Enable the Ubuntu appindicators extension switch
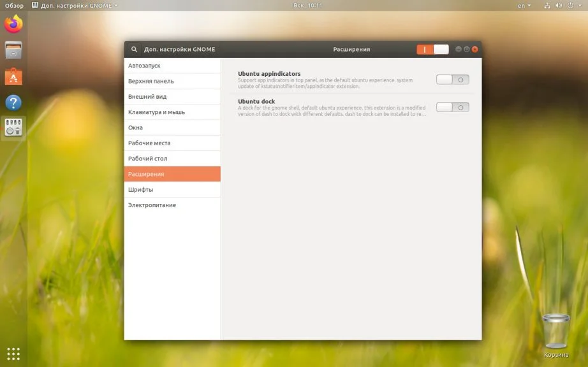 (x=453, y=80)
